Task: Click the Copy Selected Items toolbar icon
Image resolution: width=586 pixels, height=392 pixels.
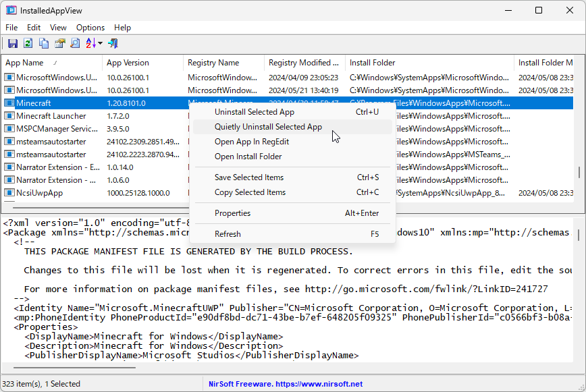Action: coord(44,44)
